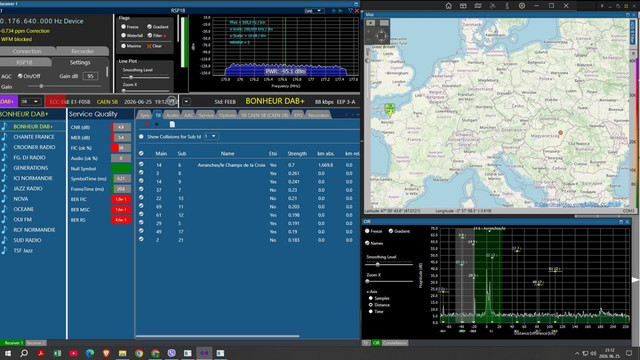Open the Grid dropdown in RSP1B bar
640x360 pixels.
pyautogui.click(x=314, y=11)
